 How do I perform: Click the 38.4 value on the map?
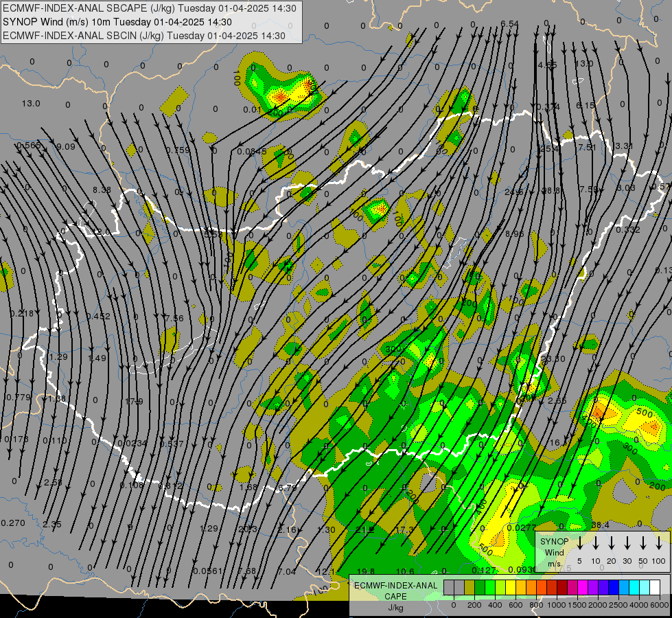600,525
